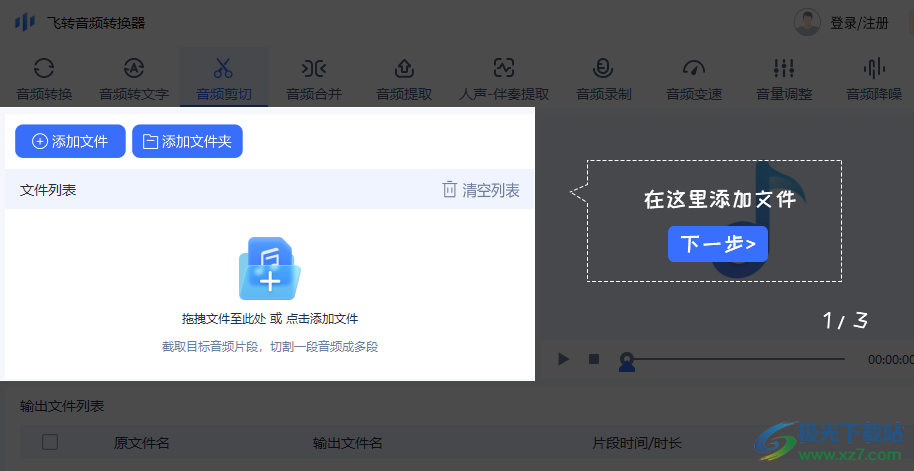Click the 输出文件列表 label

tap(62, 406)
